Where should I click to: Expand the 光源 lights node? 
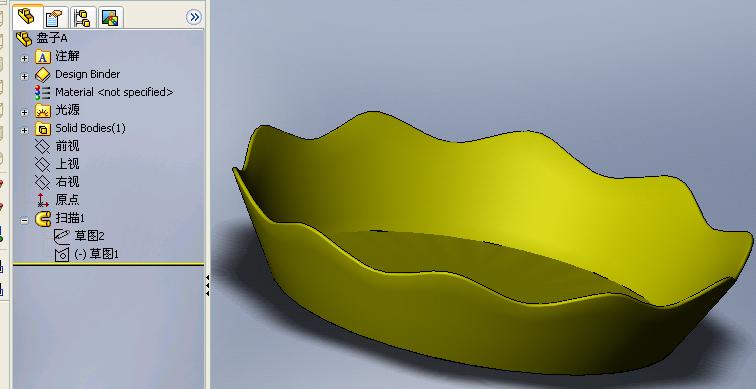coord(24,112)
